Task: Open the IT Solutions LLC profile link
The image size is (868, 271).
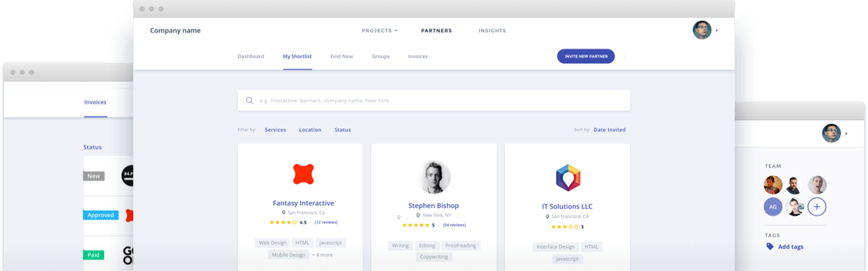Action: tap(567, 206)
